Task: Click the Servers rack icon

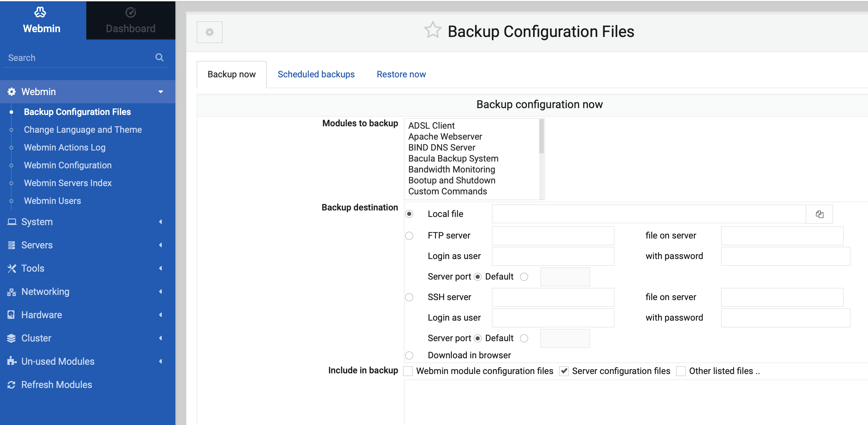Action: pyautogui.click(x=12, y=245)
